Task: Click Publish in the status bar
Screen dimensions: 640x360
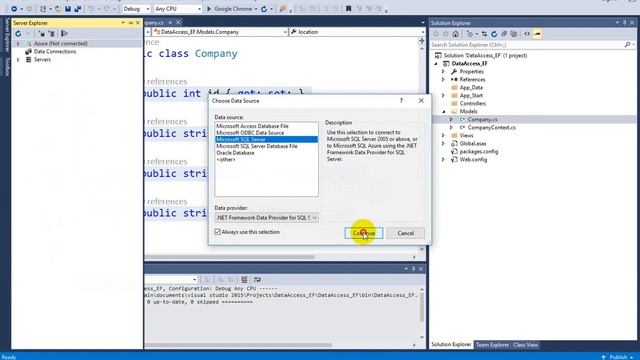Action: tap(618, 357)
